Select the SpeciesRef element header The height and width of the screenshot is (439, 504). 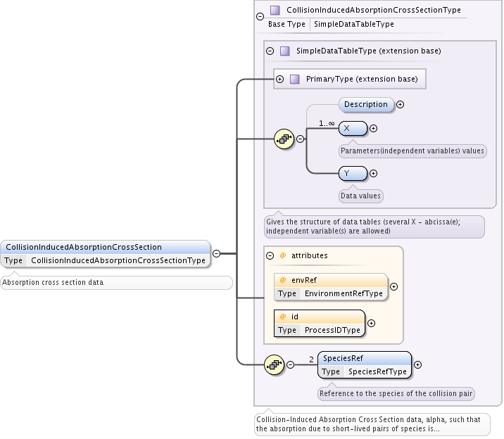coord(365,358)
